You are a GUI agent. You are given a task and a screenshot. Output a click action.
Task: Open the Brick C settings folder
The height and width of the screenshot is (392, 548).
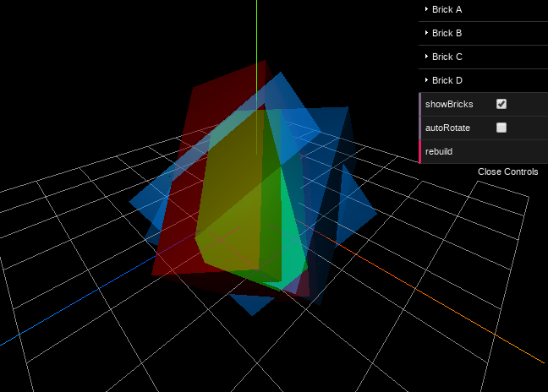pyautogui.click(x=446, y=57)
